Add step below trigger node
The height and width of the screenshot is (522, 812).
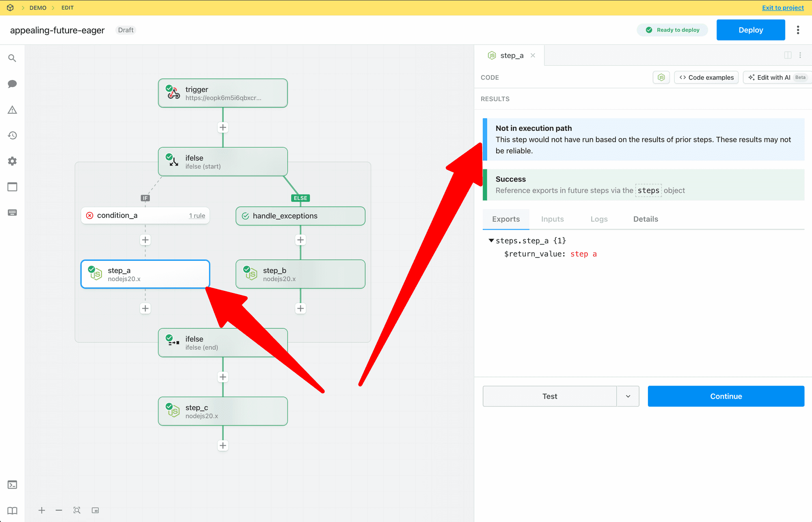tap(223, 128)
